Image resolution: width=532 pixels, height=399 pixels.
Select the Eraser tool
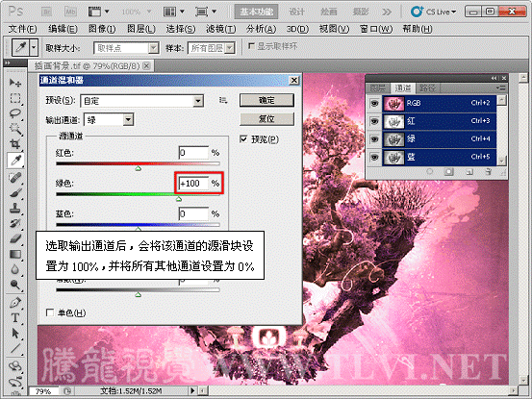pyautogui.click(x=15, y=238)
